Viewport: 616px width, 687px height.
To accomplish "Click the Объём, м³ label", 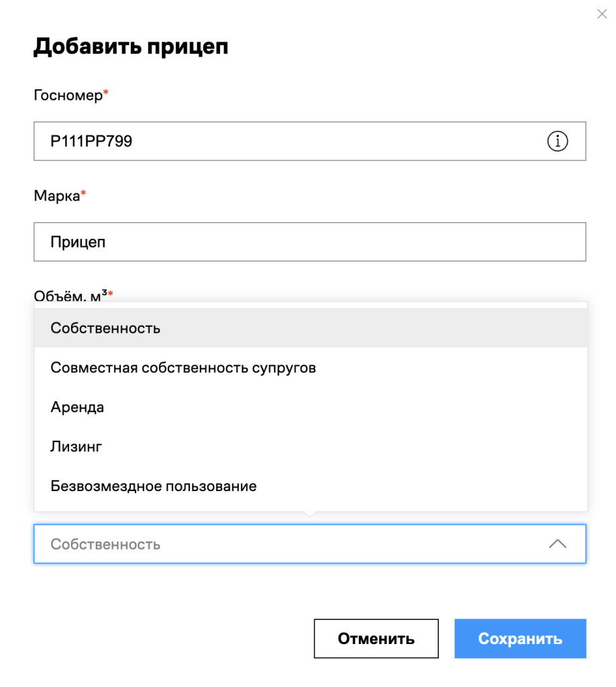I will [x=70, y=295].
